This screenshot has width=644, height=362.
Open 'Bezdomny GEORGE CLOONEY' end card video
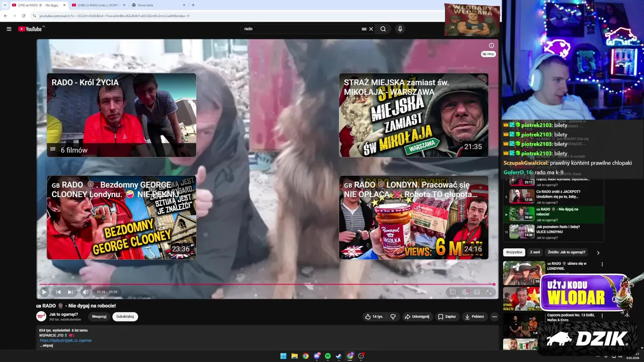[121, 217]
